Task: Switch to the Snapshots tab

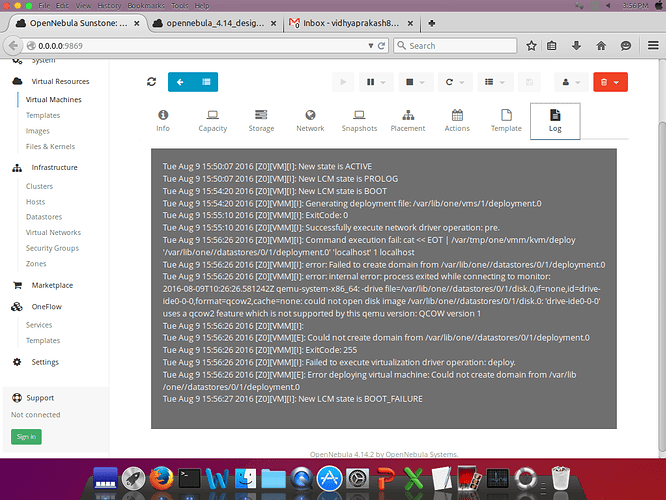Action: pos(359,121)
